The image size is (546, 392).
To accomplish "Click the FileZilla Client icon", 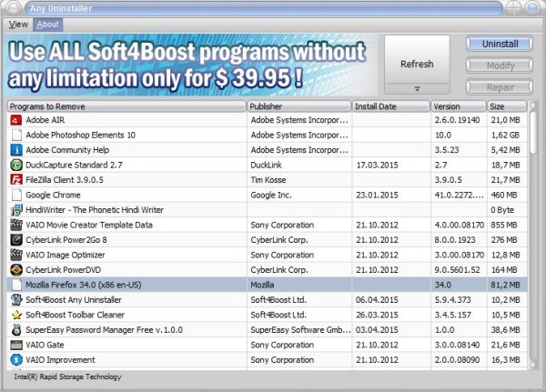I will click(16, 180).
